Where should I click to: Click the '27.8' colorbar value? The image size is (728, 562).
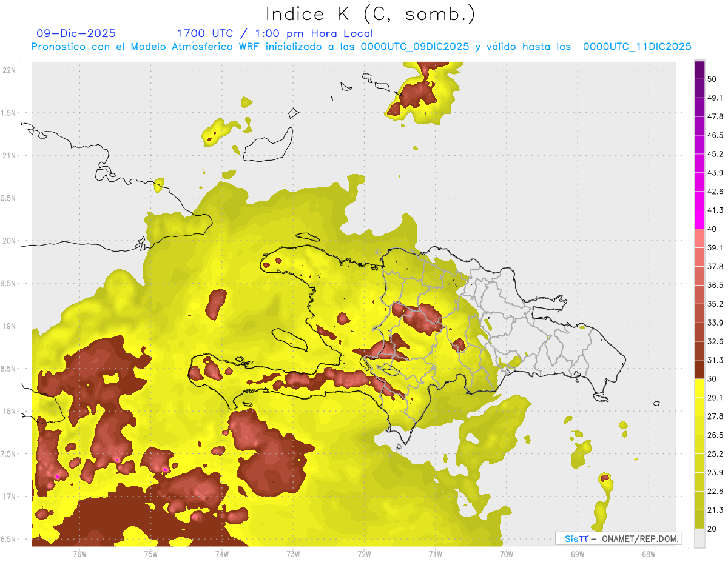click(x=715, y=416)
